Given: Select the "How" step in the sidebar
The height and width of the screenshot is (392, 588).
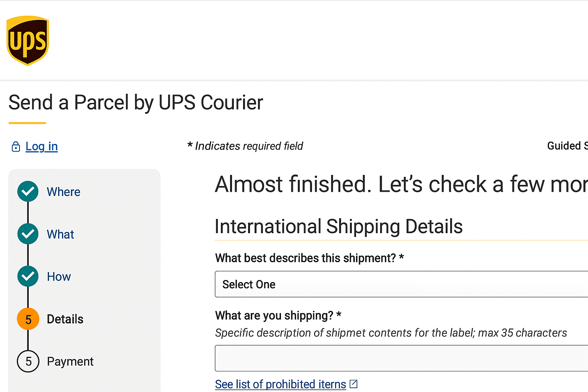Looking at the screenshot, I should point(59,276).
